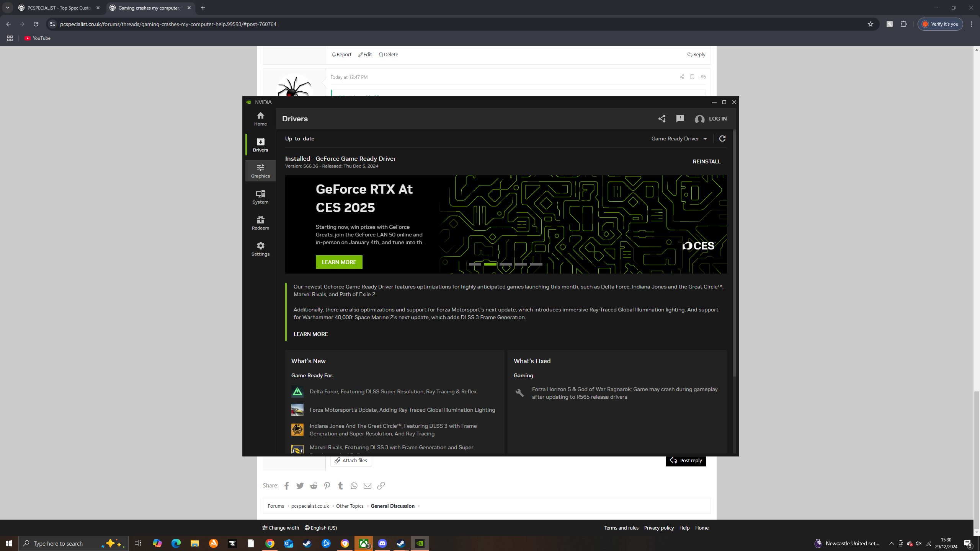The image size is (980, 551).
Task: Click LOG IN in NVIDIA app
Action: tap(711, 119)
